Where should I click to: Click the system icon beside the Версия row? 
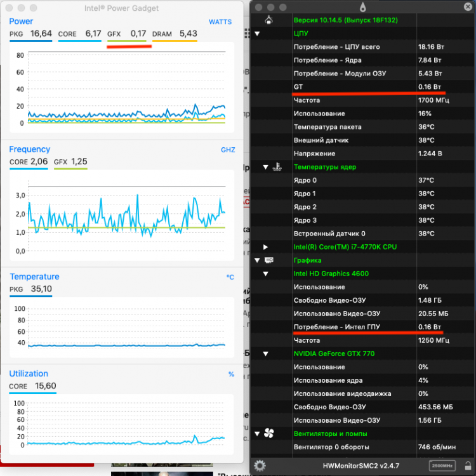coord(268,20)
